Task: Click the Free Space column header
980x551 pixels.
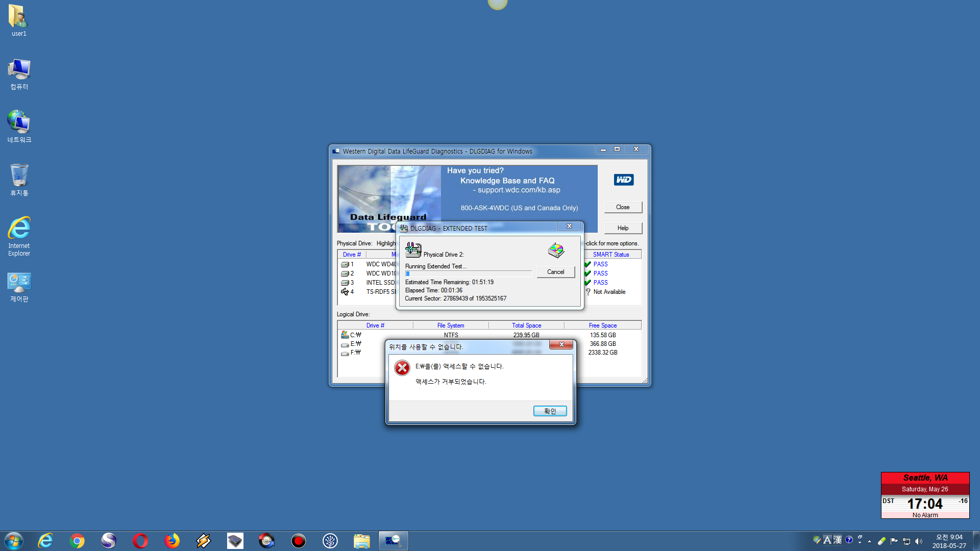Action: point(603,325)
